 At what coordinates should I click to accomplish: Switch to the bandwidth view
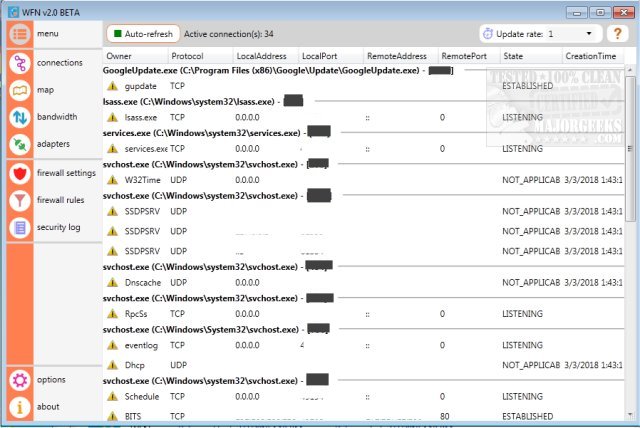click(57, 117)
